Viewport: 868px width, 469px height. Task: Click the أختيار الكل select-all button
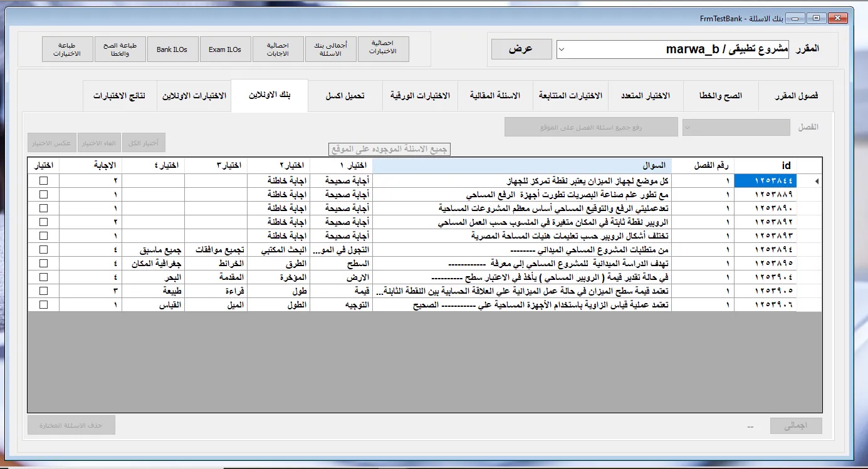[144, 143]
